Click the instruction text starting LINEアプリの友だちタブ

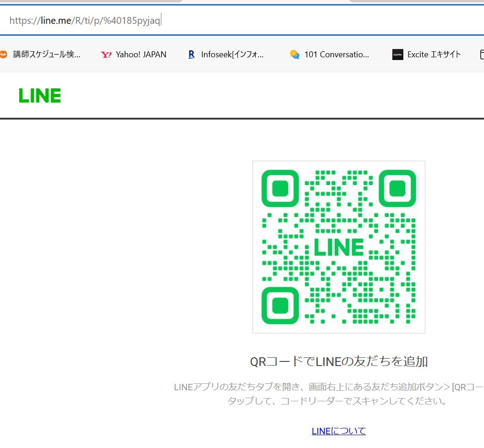(329, 387)
